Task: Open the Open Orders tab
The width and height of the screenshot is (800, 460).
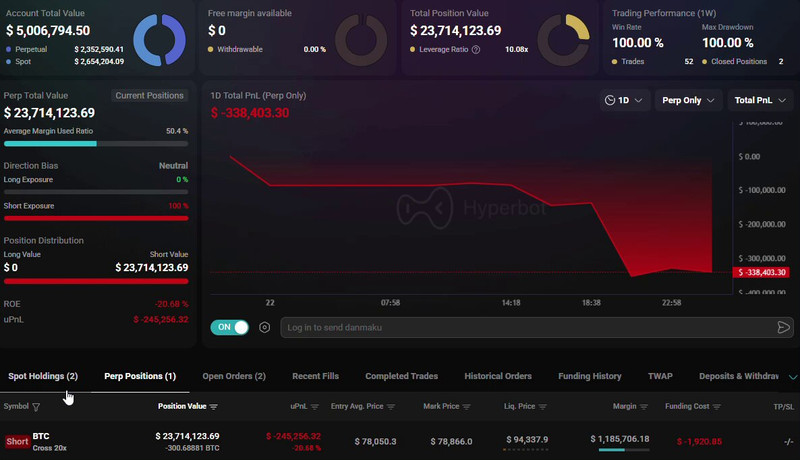Action: (234, 376)
